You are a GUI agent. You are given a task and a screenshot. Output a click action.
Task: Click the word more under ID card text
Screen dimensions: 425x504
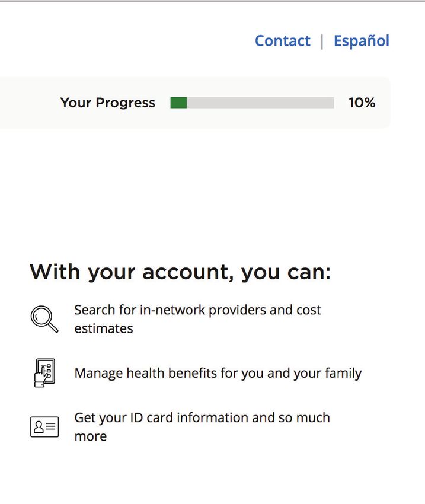(91, 437)
